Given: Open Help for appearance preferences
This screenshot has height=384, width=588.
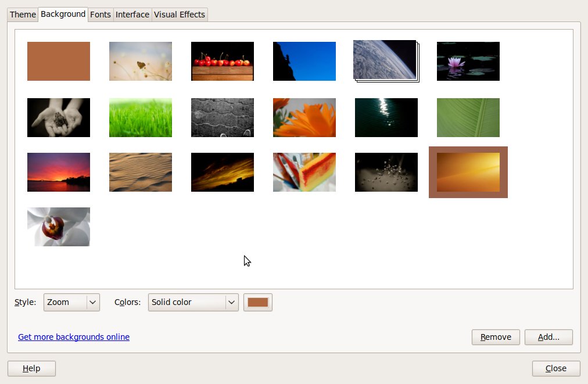Looking at the screenshot, I should coord(31,369).
